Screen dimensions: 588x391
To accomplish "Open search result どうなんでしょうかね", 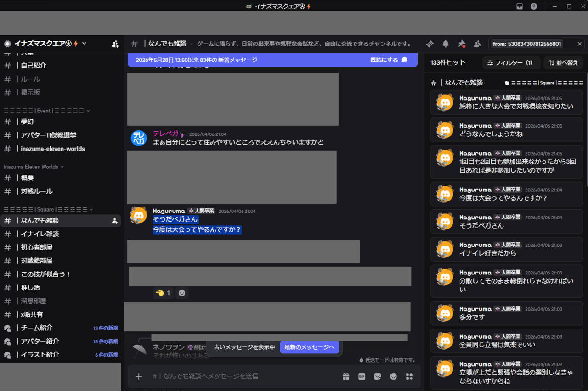I will point(507,130).
